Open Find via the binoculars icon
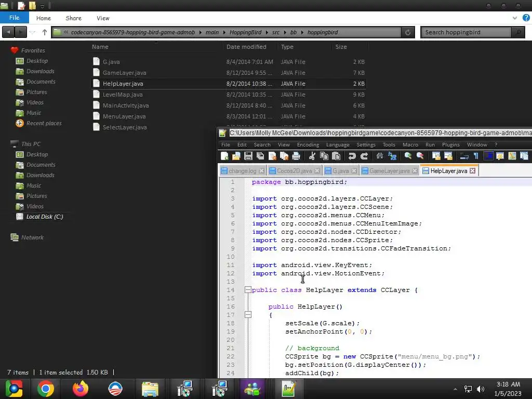The image size is (532, 399). (x=380, y=156)
